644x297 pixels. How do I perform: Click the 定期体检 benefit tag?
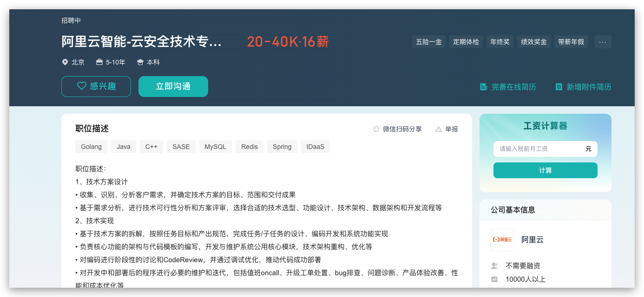[x=466, y=42]
